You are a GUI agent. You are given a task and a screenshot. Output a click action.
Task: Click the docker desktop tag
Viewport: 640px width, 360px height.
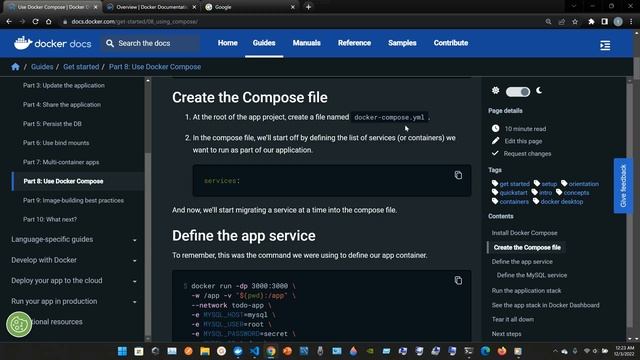(x=562, y=202)
